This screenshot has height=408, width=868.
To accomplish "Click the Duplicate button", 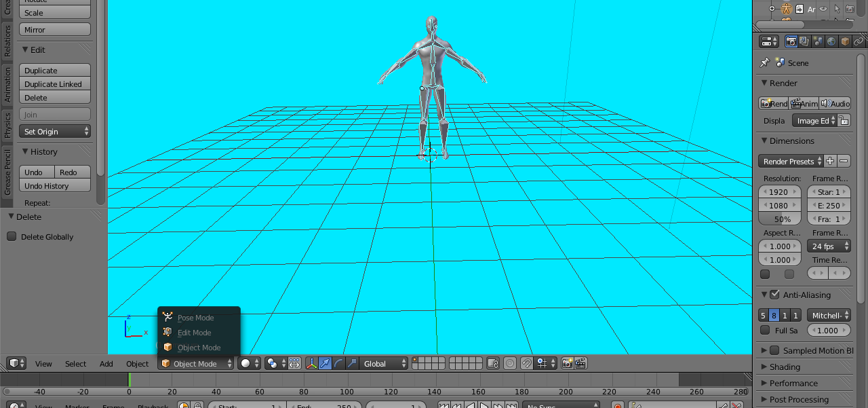I will click(x=55, y=71).
